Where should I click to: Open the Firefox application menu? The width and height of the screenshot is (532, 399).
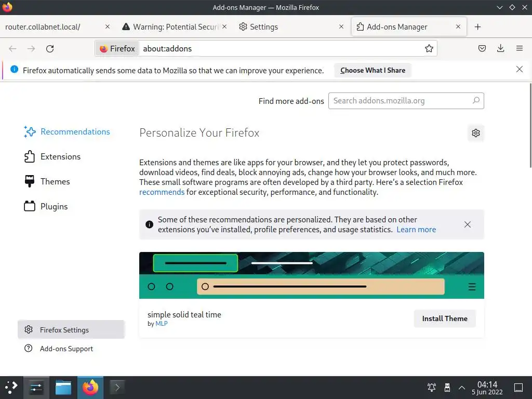tap(519, 48)
